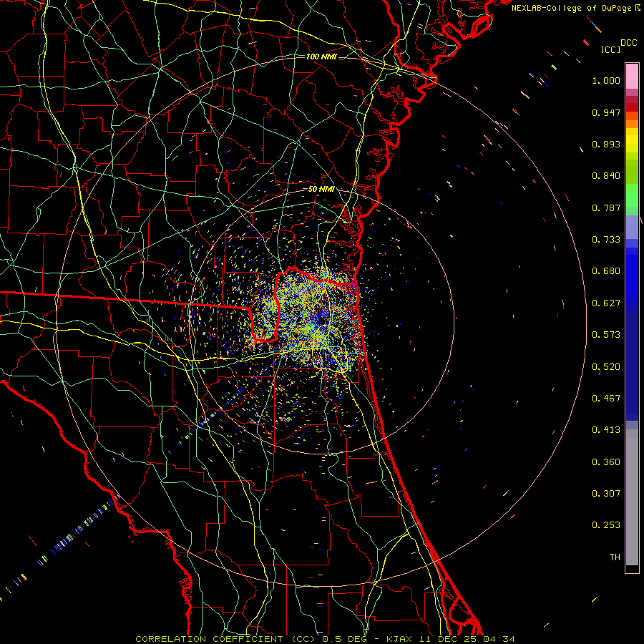
Task: Click the 0.253 legend value
Action: click(x=606, y=525)
